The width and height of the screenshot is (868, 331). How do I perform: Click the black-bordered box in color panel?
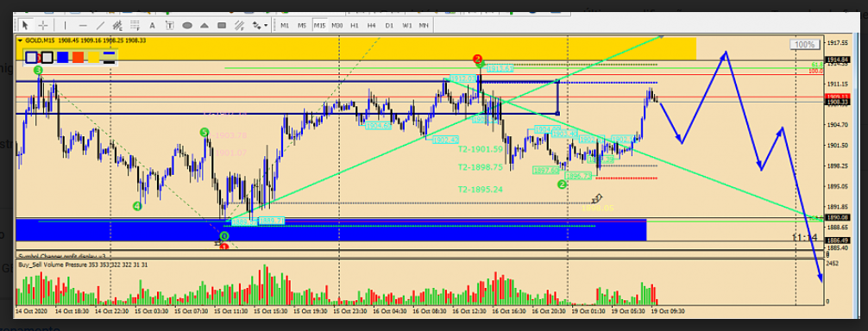(47, 58)
